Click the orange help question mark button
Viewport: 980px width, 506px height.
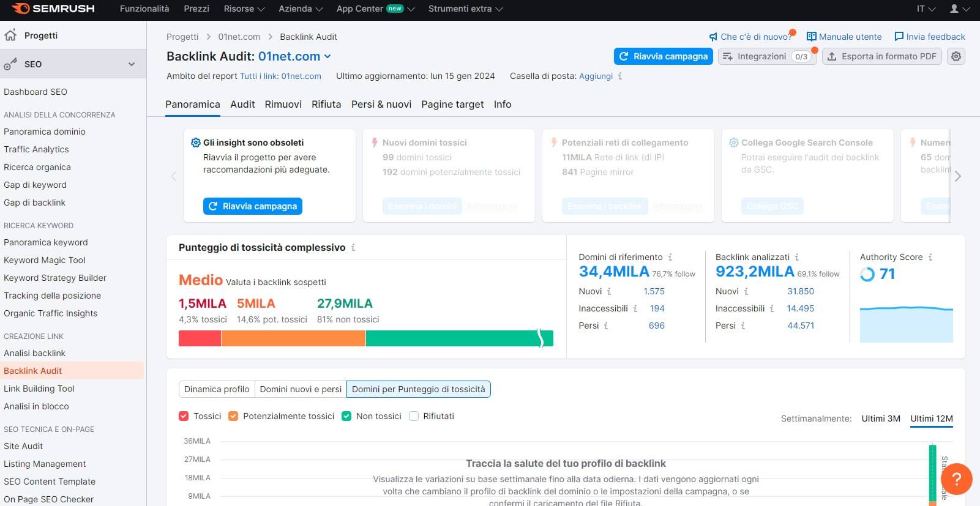[x=956, y=478]
